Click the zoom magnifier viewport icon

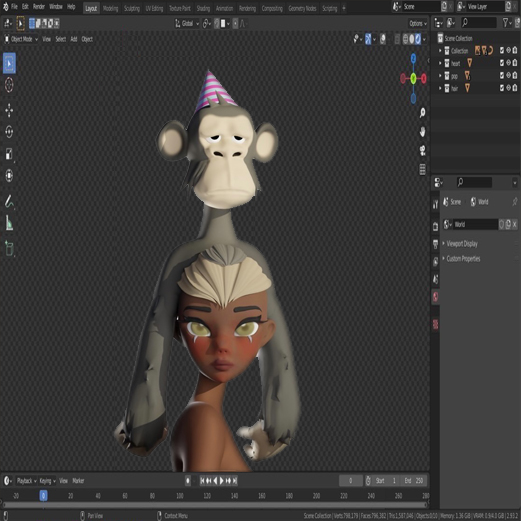coord(422,113)
